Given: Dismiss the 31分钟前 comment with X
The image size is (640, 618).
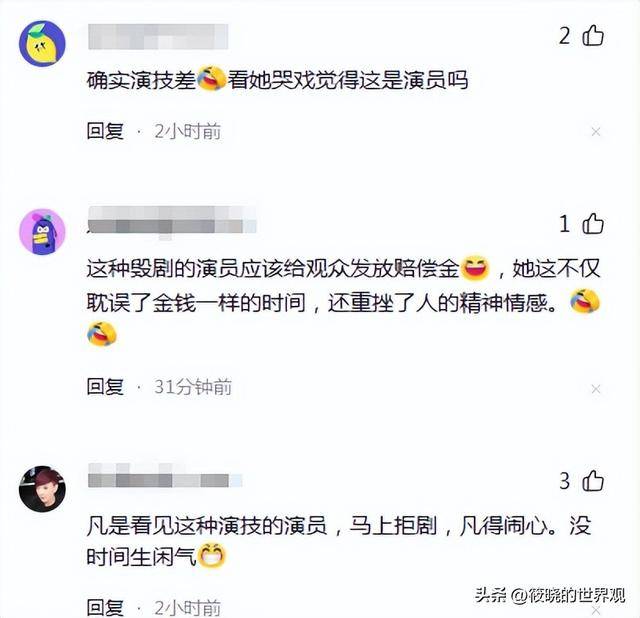Looking at the screenshot, I should pyautogui.click(x=596, y=389).
